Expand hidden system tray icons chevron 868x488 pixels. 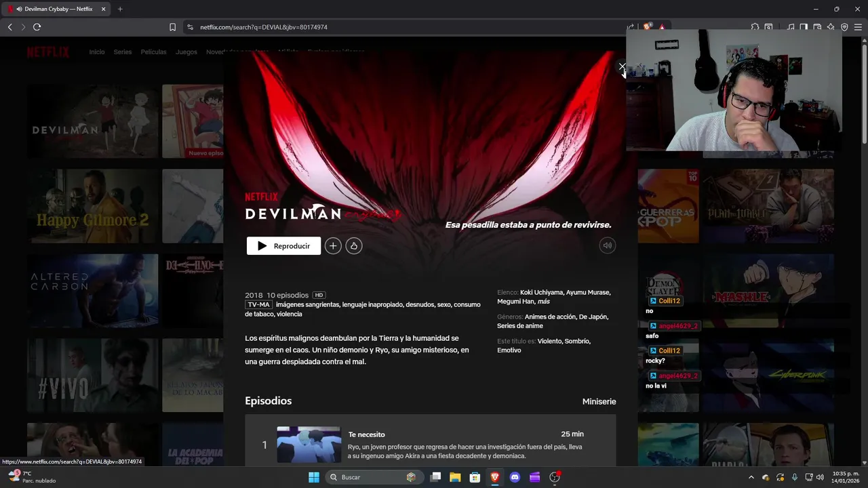pyautogui.click(x=751, y=477)
